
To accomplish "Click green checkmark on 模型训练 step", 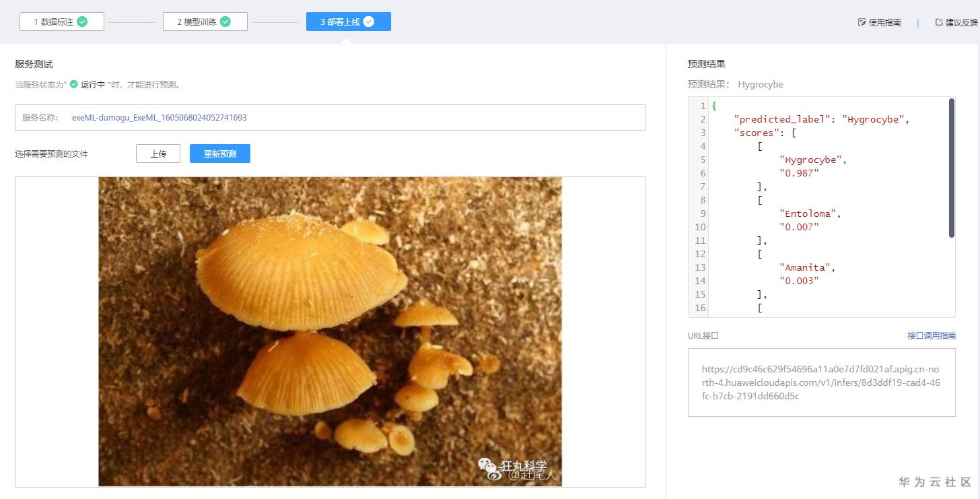I will point(225,21).
